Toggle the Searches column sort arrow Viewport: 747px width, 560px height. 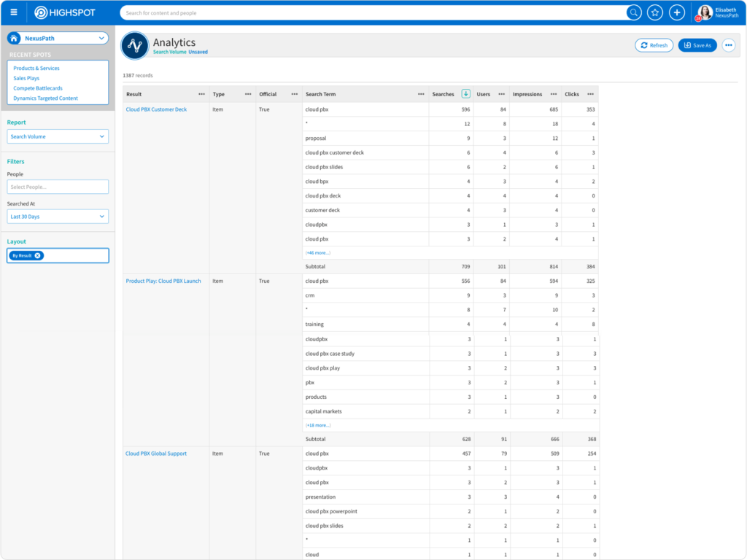click(466, 94)
